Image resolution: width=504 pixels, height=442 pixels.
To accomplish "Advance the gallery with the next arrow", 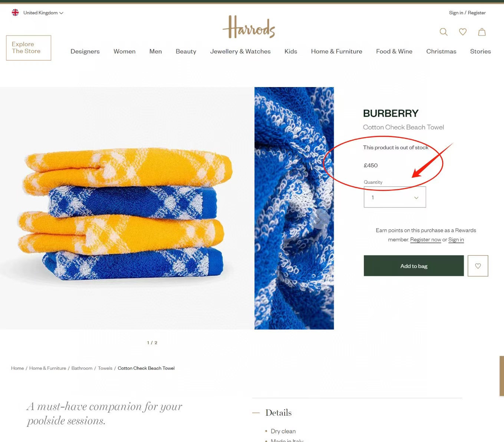I will (x=319, y=219).
